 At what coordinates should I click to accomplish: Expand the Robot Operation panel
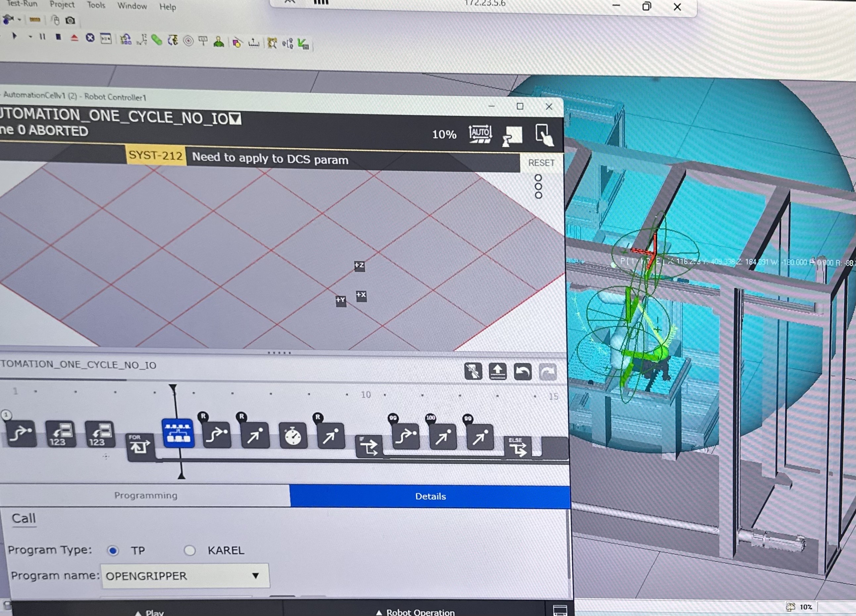click(415, 611)
